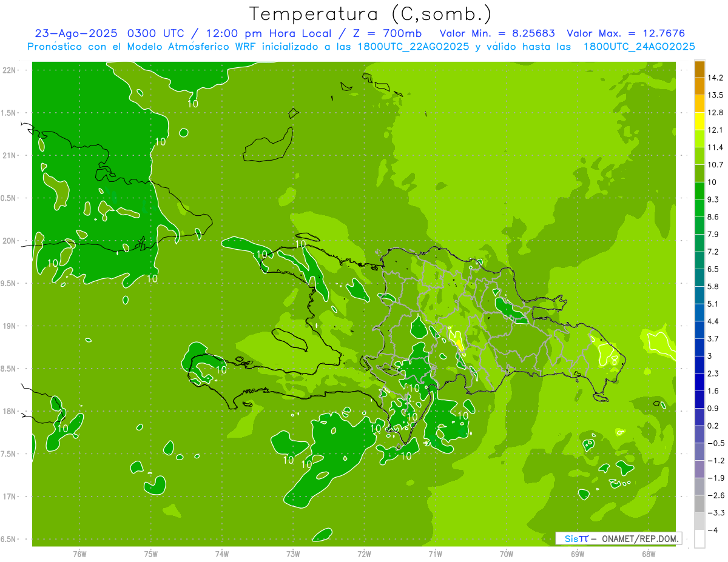Click the longitude label '74W'
Screen dimensions: 728x562
point(222,554)
